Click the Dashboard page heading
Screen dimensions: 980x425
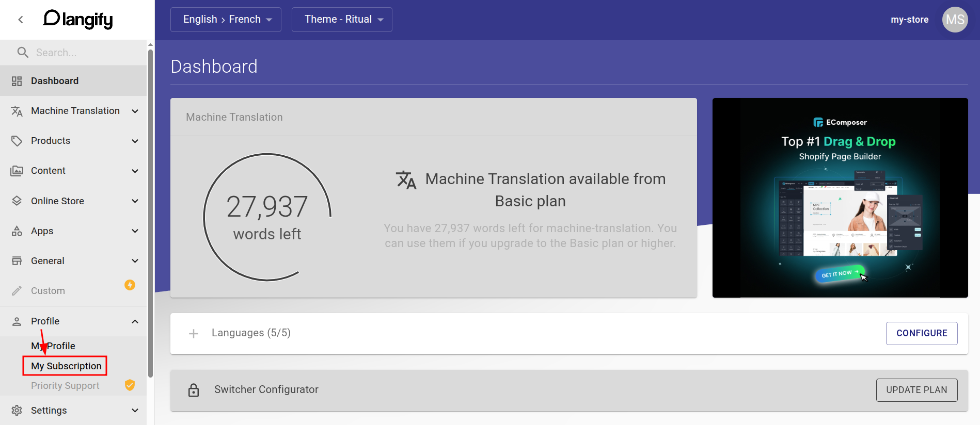[x=214, y=67]
